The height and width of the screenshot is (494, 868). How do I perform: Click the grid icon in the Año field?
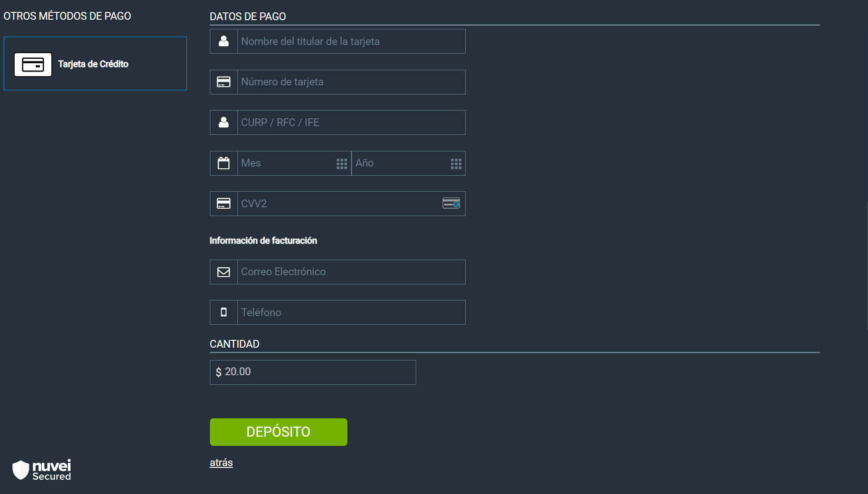(456, 164)
